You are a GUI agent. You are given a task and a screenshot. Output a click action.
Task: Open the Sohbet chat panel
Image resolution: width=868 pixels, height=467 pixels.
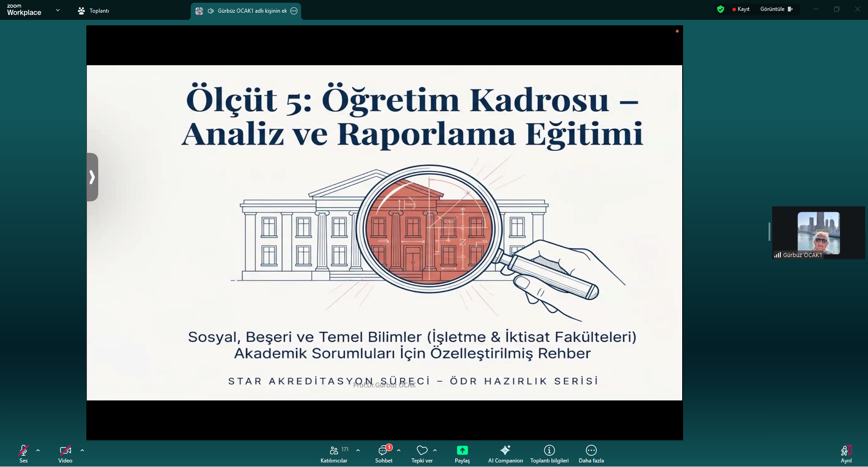click(383, 453)
